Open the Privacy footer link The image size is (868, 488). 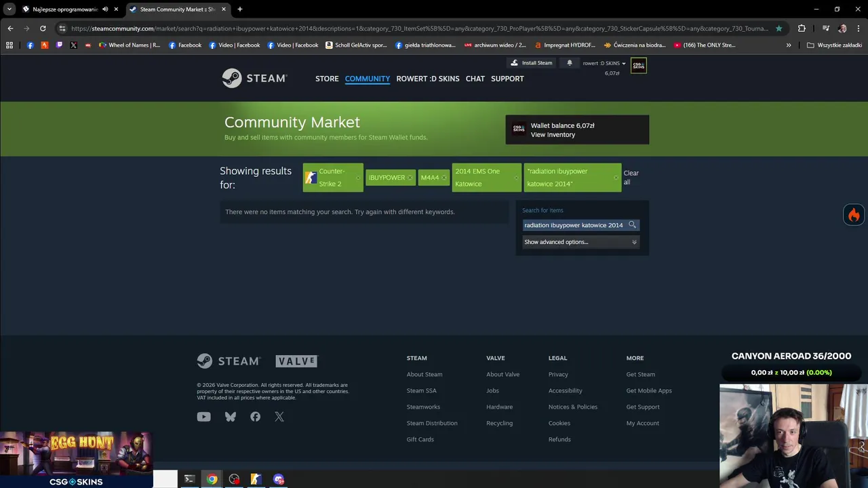(558, 374)
